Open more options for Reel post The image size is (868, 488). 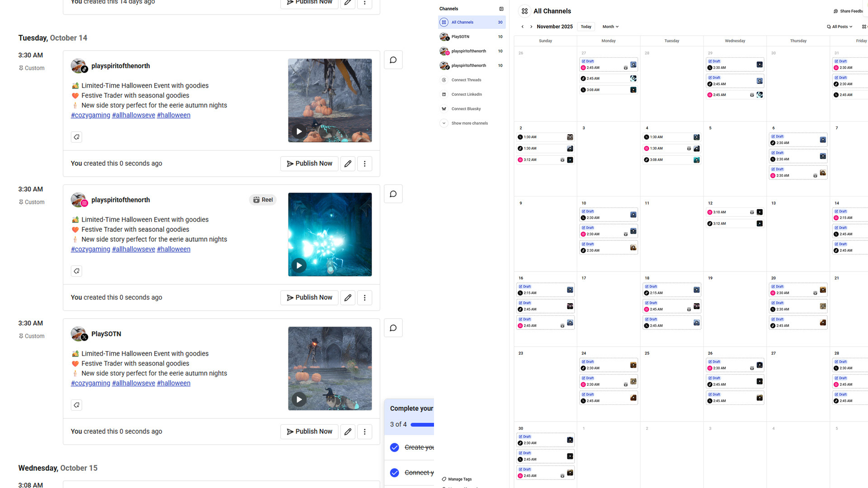(364, 298)
